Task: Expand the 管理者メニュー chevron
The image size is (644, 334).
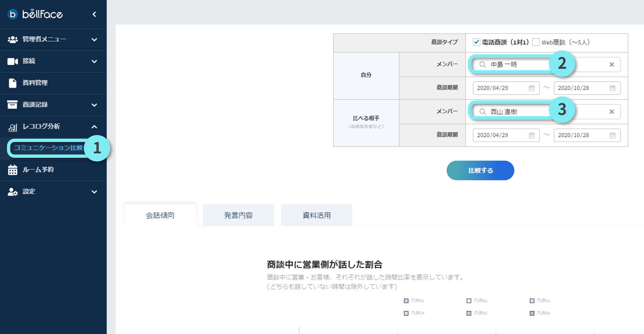Action: click(94, 40)
